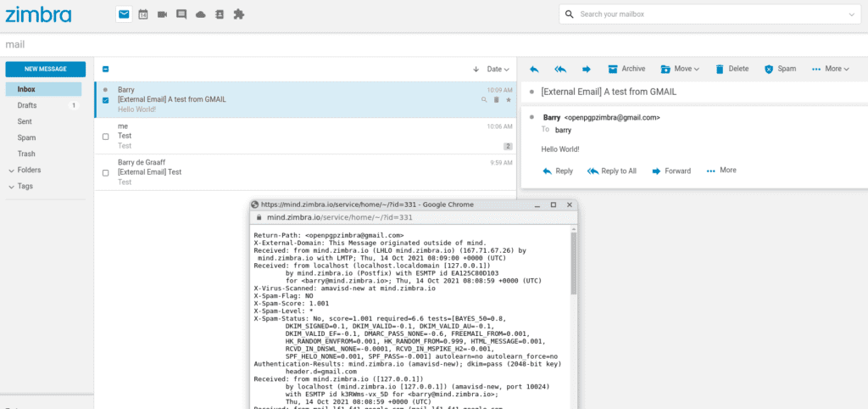Open Barry de Graaff External Email Test
The image size is (868, 409).
point(305,172)
